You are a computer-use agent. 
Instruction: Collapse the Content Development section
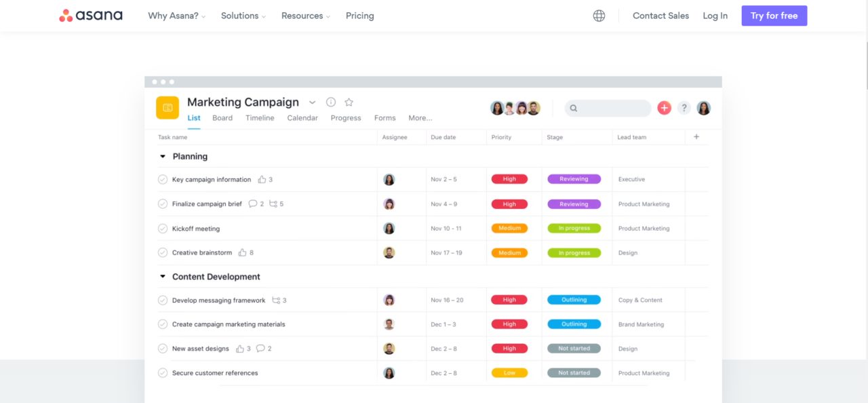[x=163, y=276]
